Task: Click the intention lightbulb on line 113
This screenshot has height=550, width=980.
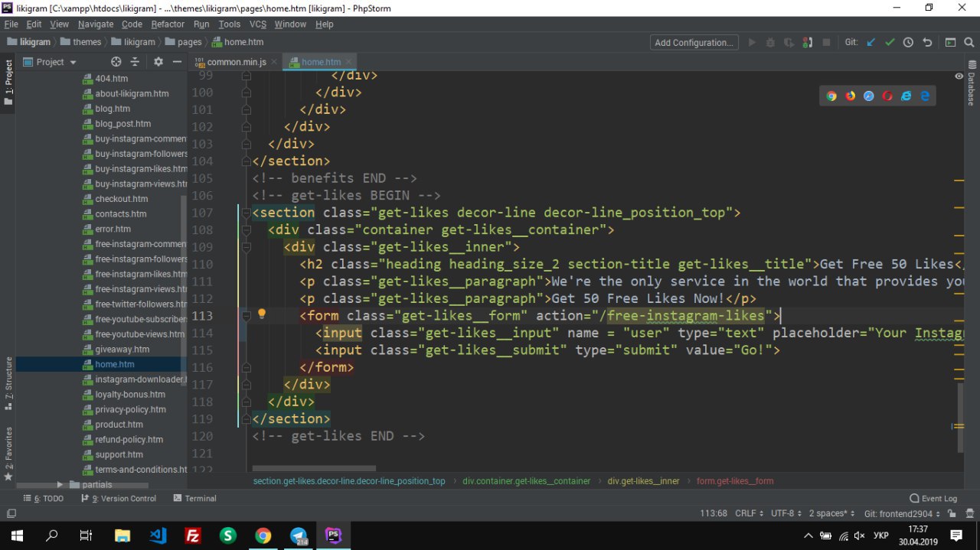Action: pos(262,314)
